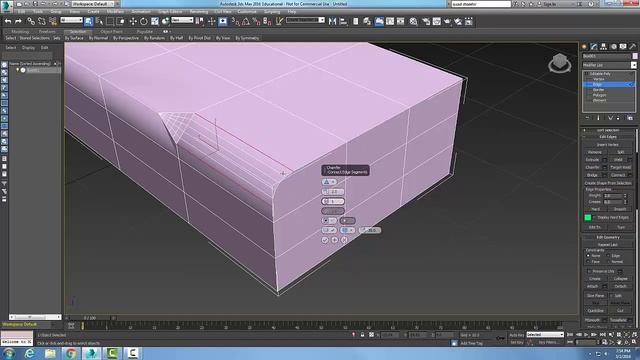This screenshot has width=640, height=360.
Task: Switch to the Motion command panel tab
Action: point(613,47)
